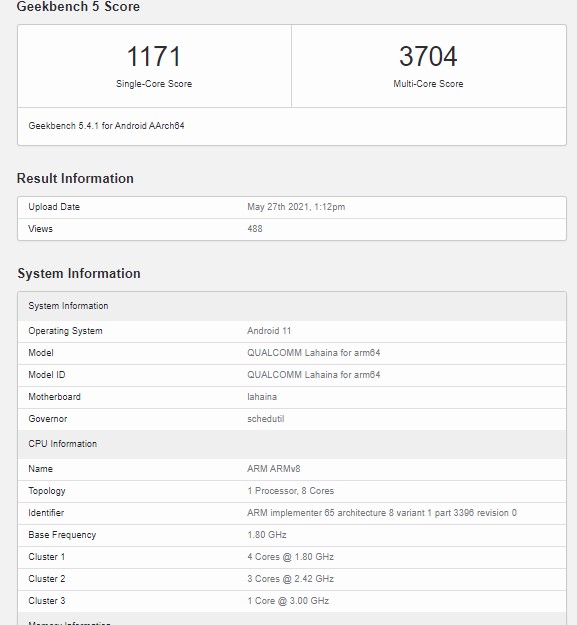Select the Model ID row value
The height and width of the screenshot is (625, 577).
314,375
